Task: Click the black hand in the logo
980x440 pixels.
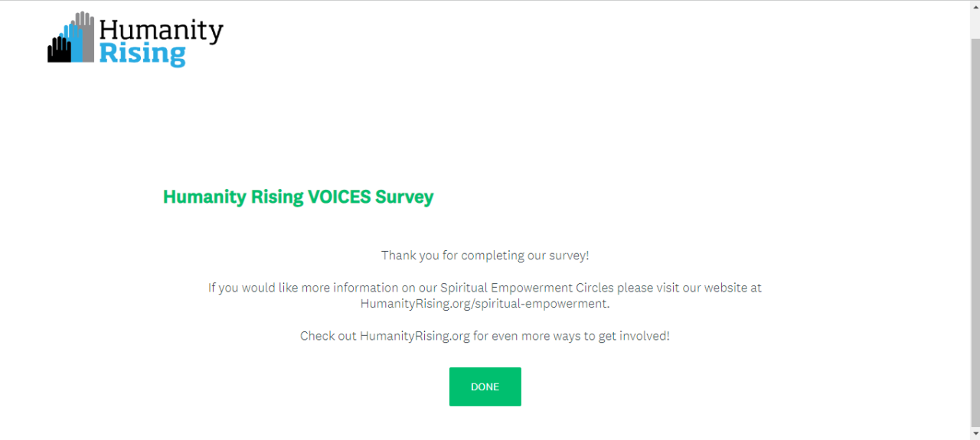Action: [58, 51]
